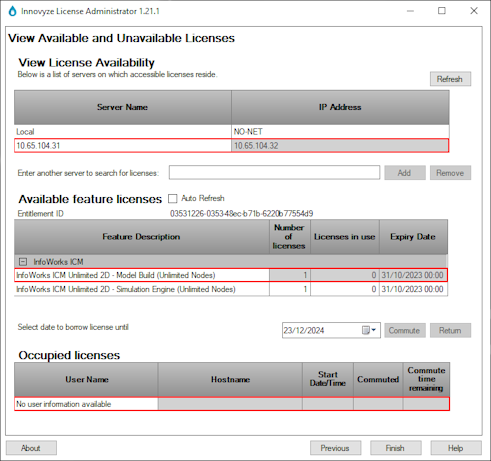
Task: Select the 10.65.104.31 server row
Action: tap(231, 146)
